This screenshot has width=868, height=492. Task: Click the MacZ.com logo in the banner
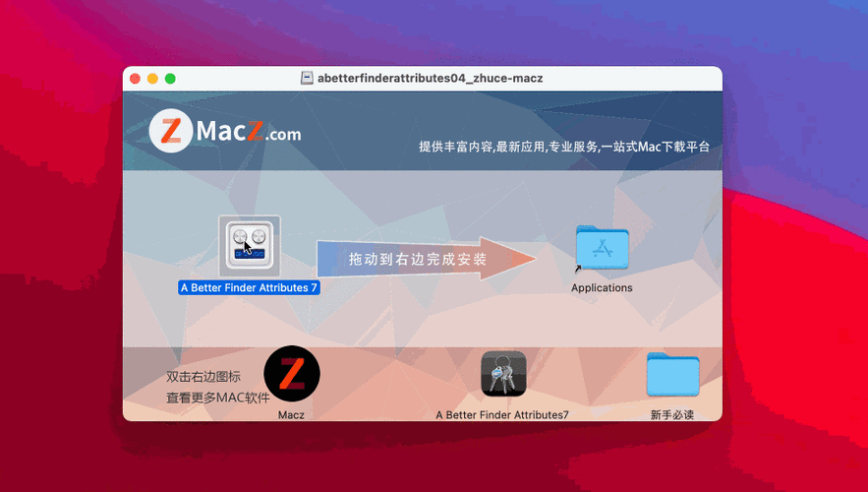[225, 131]
